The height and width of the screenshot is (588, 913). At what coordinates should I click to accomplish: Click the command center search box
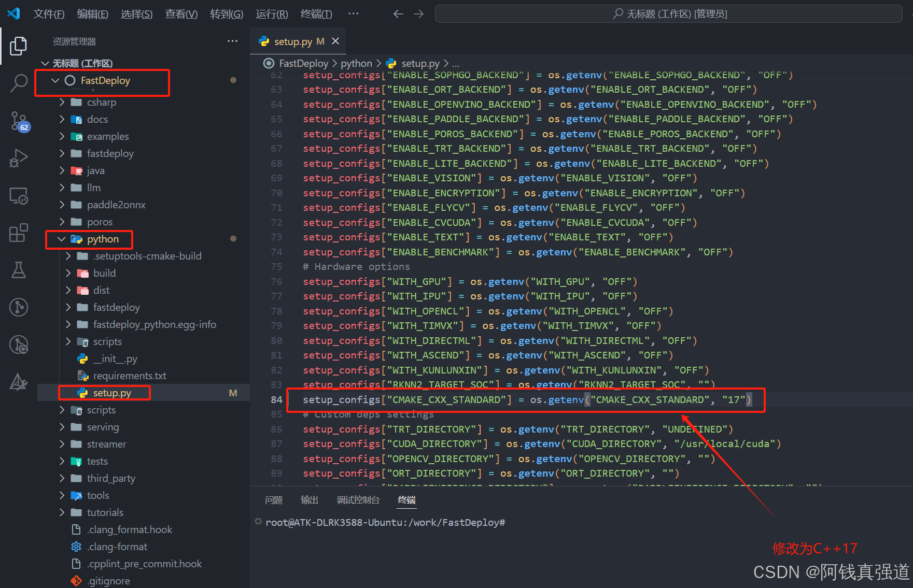coord(669,14)
